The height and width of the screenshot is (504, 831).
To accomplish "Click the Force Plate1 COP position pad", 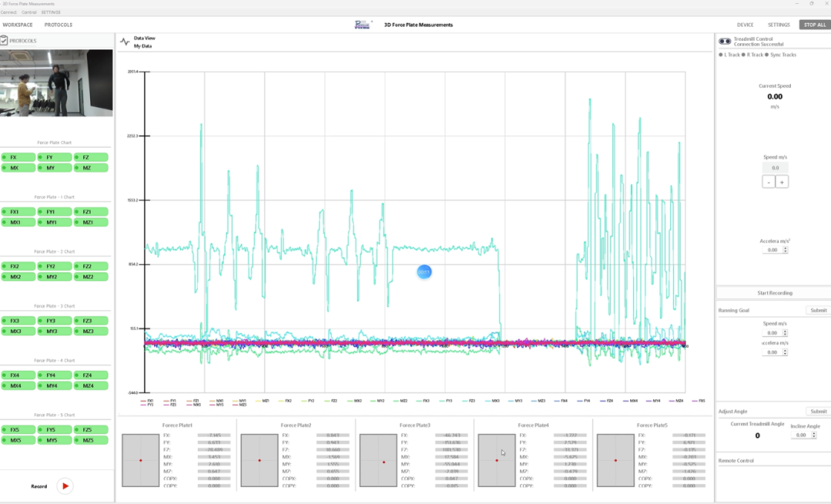I will pos(141,460).
